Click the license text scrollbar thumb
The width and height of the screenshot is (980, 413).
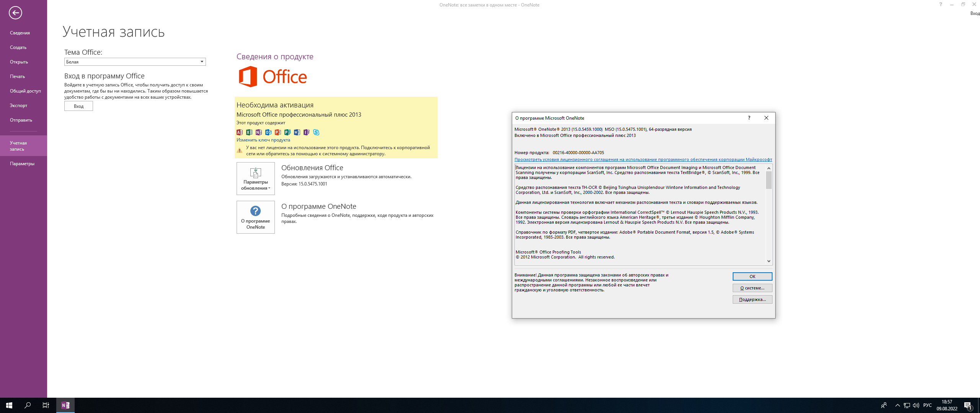769,180
